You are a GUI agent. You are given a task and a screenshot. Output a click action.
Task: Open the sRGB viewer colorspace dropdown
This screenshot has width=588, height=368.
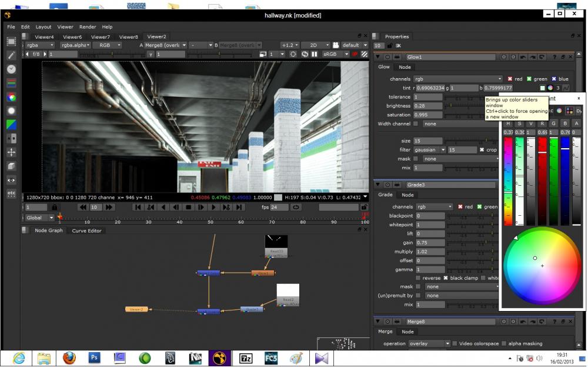335,54
